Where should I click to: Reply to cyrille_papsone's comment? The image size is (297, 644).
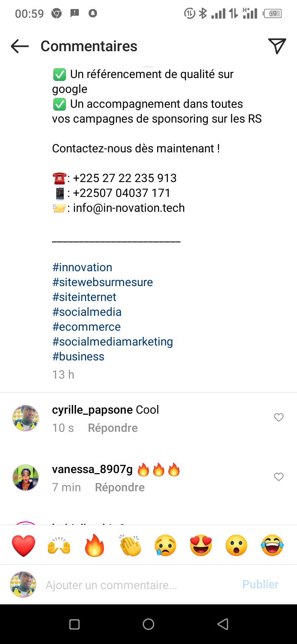click(113, 428)
